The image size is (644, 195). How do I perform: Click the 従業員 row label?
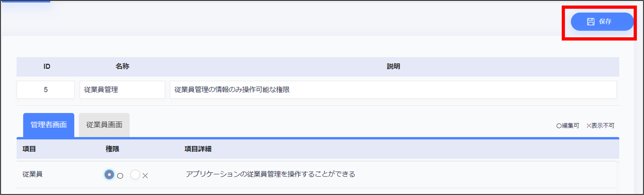pyautogui.click(x=32, y=174)
